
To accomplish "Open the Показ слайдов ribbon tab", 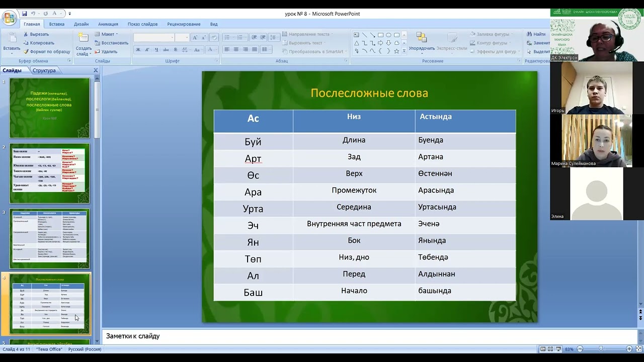I will pyautogui.click(x=142, y=24).
